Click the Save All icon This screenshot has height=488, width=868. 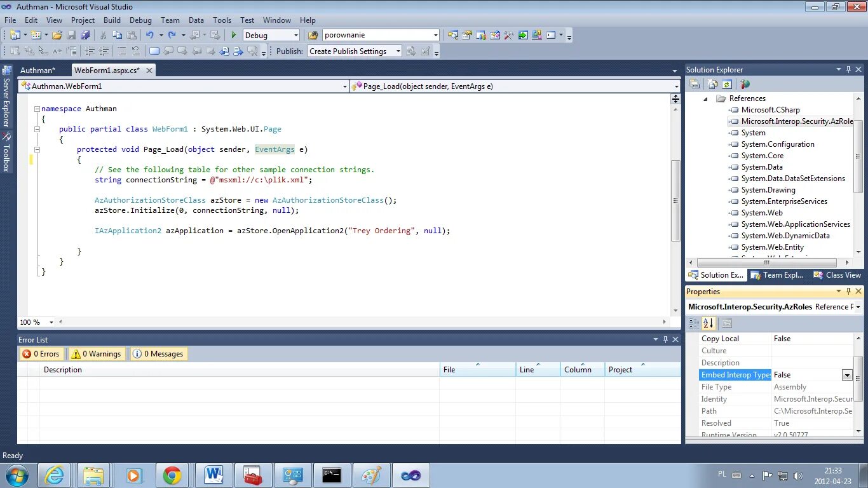85,36
